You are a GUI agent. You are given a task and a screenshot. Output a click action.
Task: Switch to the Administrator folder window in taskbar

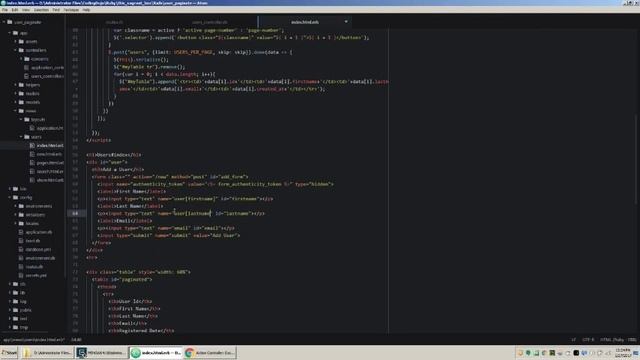(x=47, y=353)
